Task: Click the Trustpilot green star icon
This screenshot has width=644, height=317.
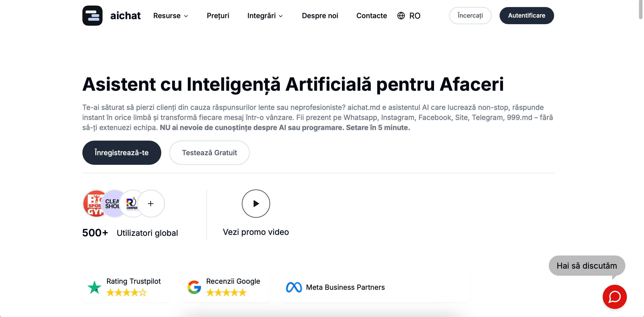Action: pyautogui.click(x=94, y=287)
